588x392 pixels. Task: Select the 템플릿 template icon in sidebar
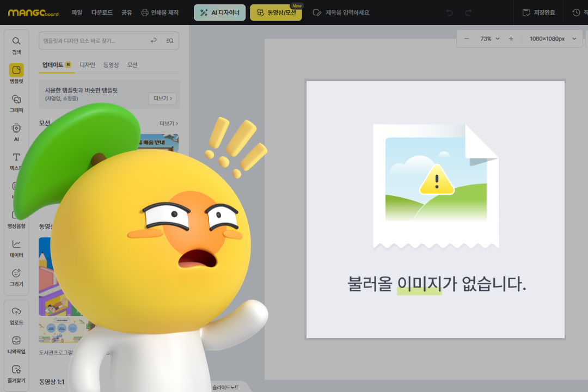tap(16, 74)
